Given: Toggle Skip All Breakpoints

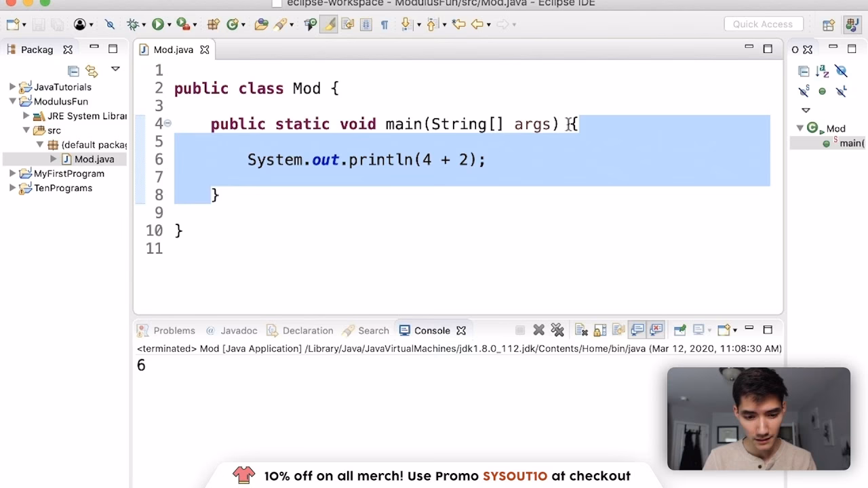Looking at the screenshot, I should (110, 24).
